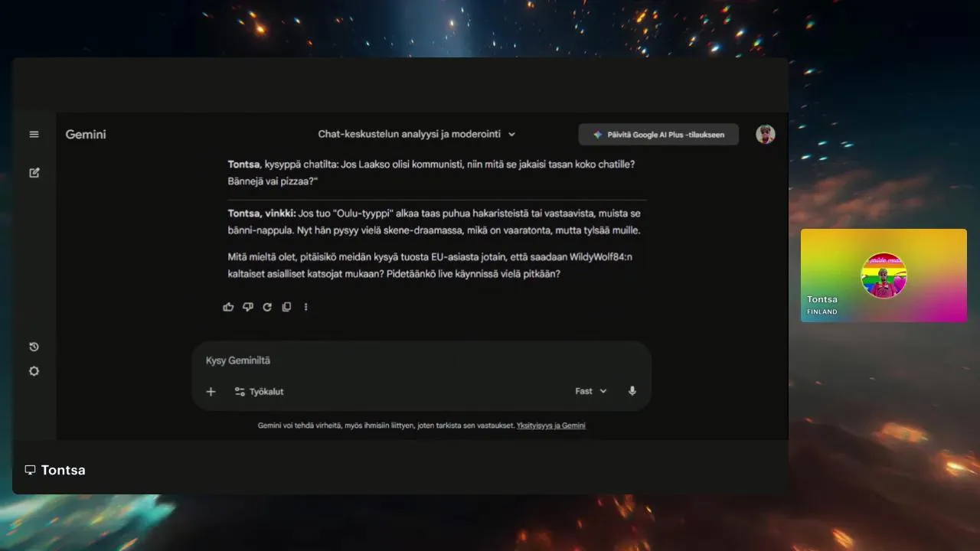The image size is (980, 551).
Task: Click the Gemini logo text
Action: pos(86,135)
